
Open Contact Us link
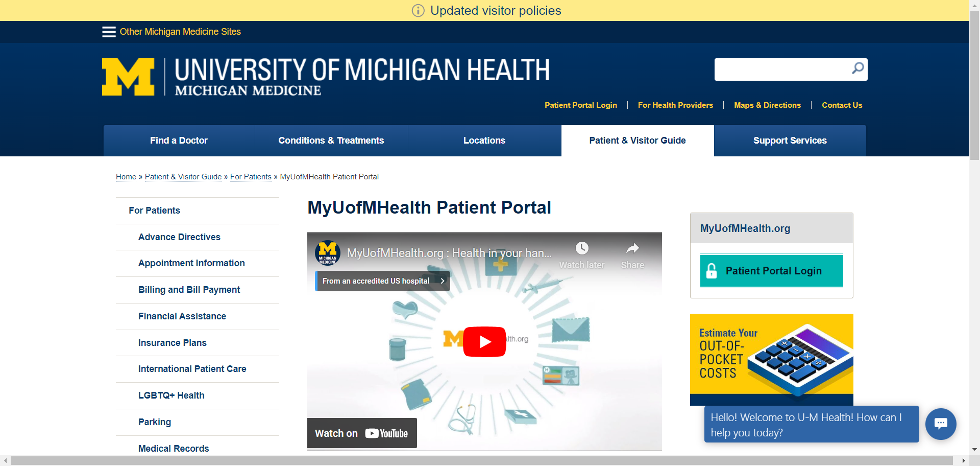coord(842,105)
